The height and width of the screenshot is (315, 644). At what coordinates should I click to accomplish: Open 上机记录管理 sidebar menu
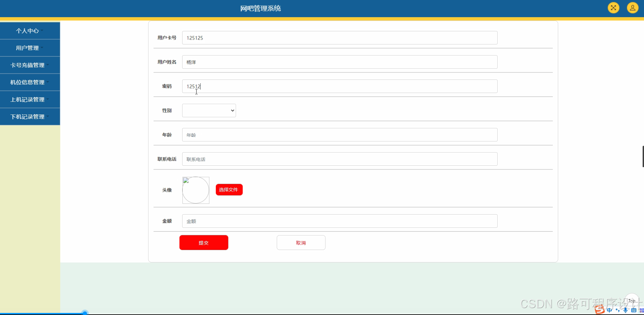(30, 99)
